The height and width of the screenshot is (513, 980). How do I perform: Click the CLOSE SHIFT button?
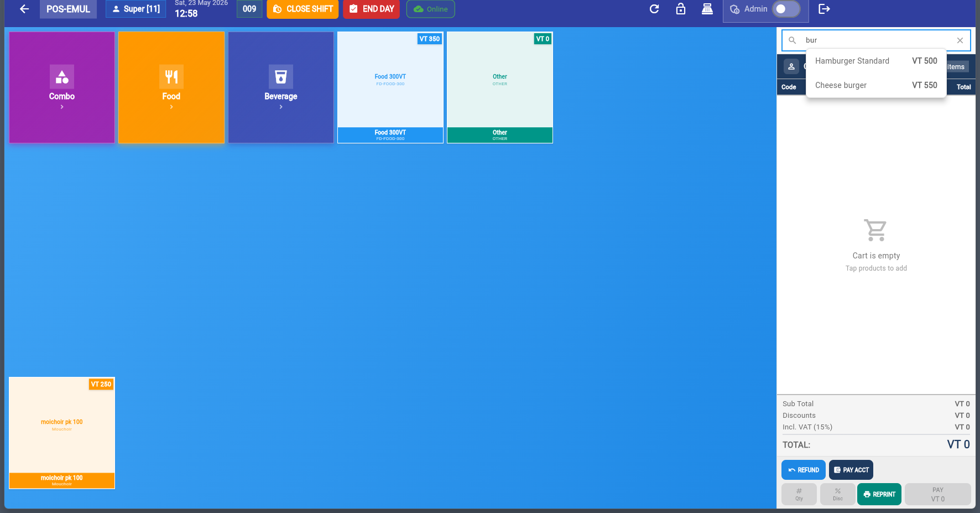click(303, 9)
